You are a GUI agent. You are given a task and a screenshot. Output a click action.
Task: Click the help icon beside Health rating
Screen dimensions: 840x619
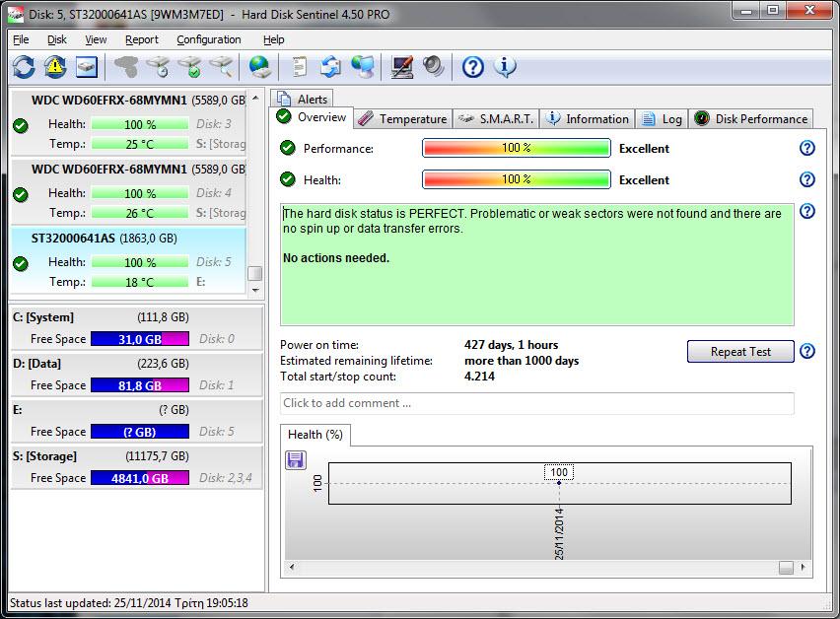click(807, 179)
